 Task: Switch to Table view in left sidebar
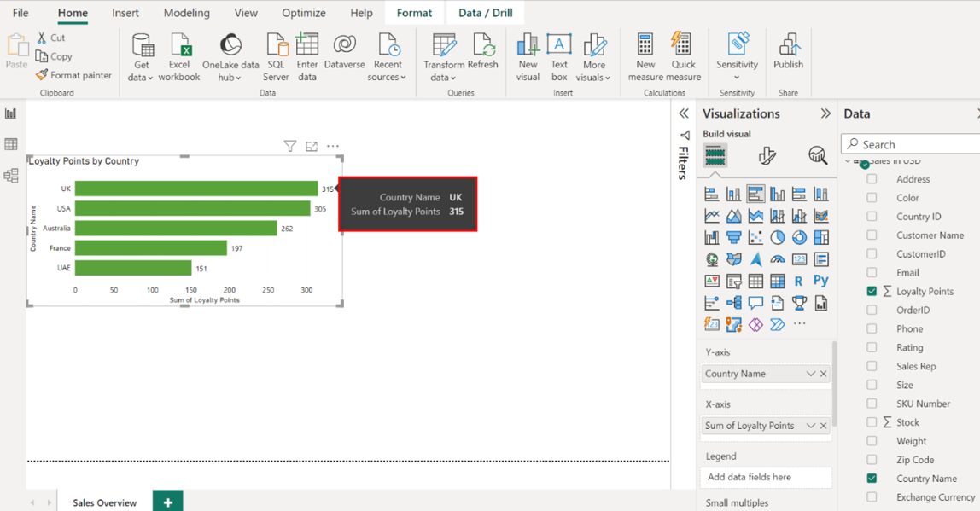(11, 145)
